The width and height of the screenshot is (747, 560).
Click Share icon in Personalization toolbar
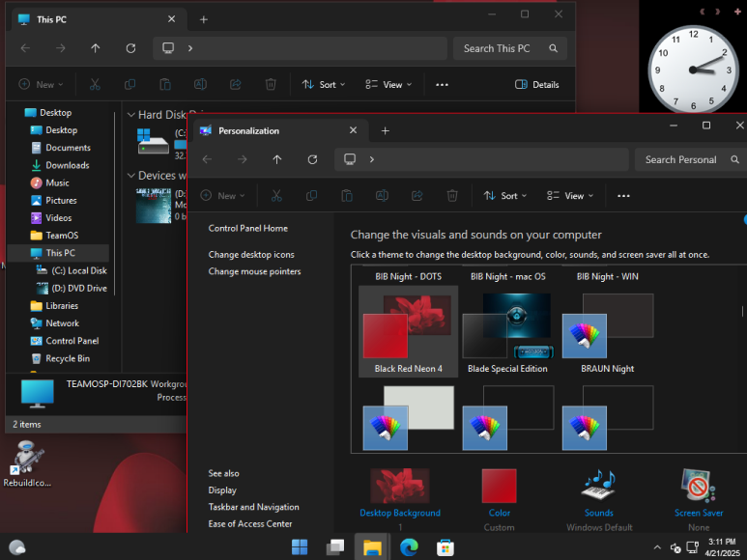click(x=417, y=196)
